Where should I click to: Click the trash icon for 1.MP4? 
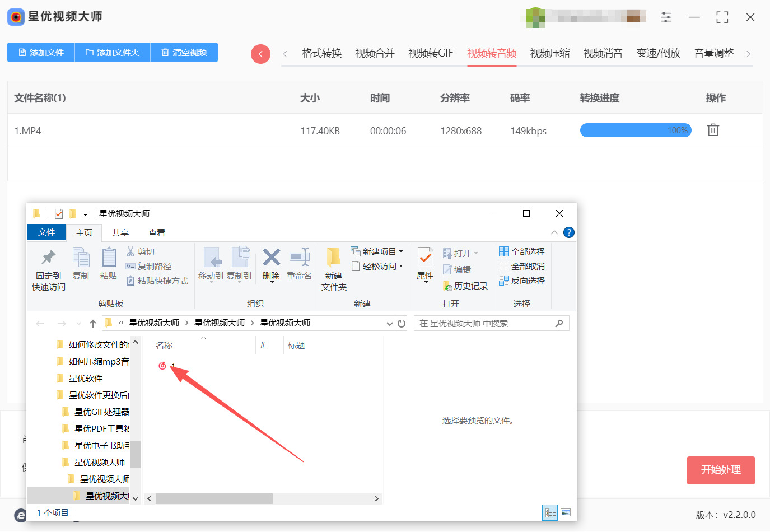[712, 130]
